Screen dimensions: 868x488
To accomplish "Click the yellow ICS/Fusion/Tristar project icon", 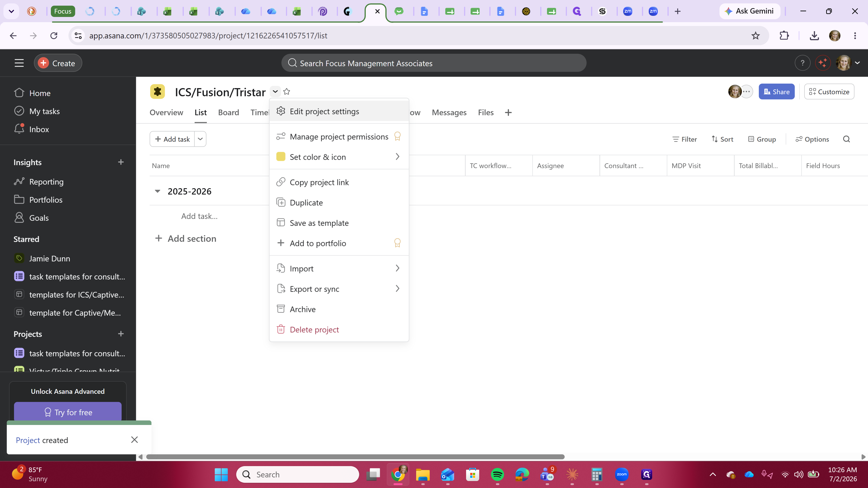I will pos(157,91).
